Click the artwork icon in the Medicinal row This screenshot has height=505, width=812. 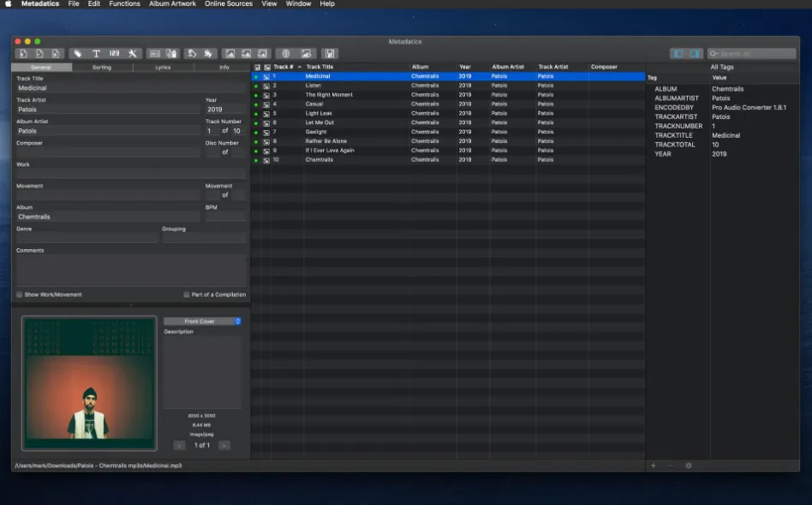point(266,76)
